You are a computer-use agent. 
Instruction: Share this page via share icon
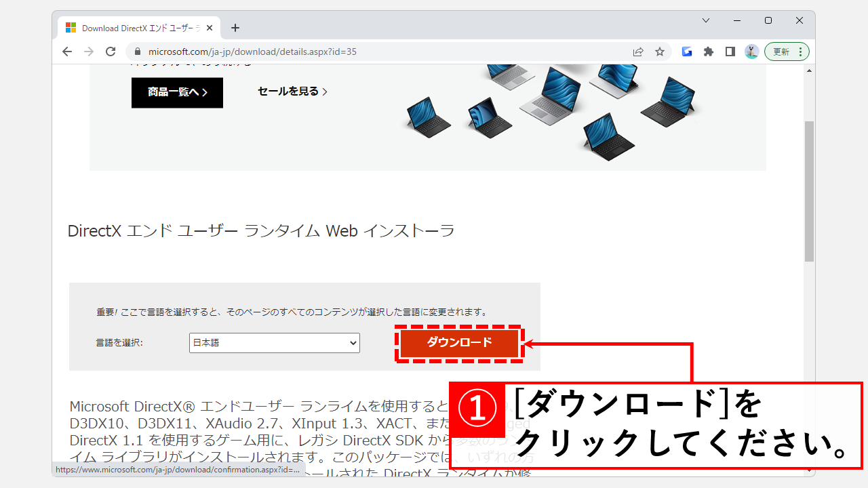[638, 52]
